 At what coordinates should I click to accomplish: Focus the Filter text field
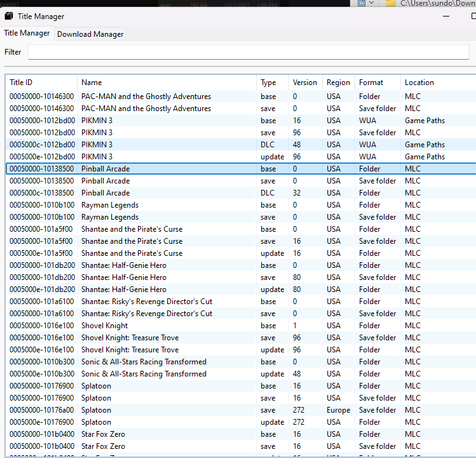(x=248, y=52)
